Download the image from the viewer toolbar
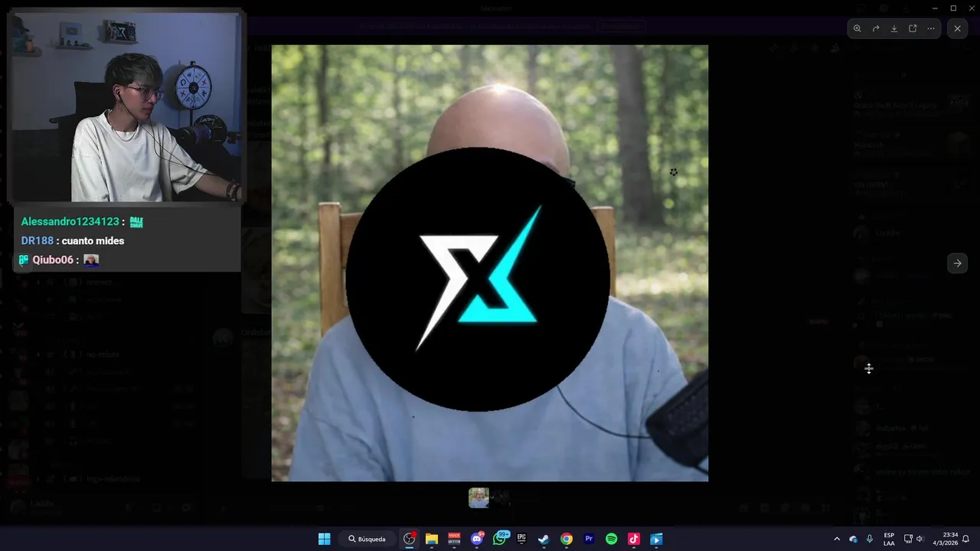Screen dimensions: 980x551 click(x=893, y=28)
